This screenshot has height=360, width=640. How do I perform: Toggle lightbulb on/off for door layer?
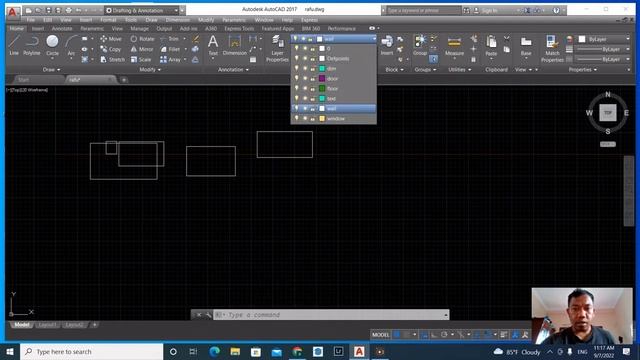pos(297,78)
